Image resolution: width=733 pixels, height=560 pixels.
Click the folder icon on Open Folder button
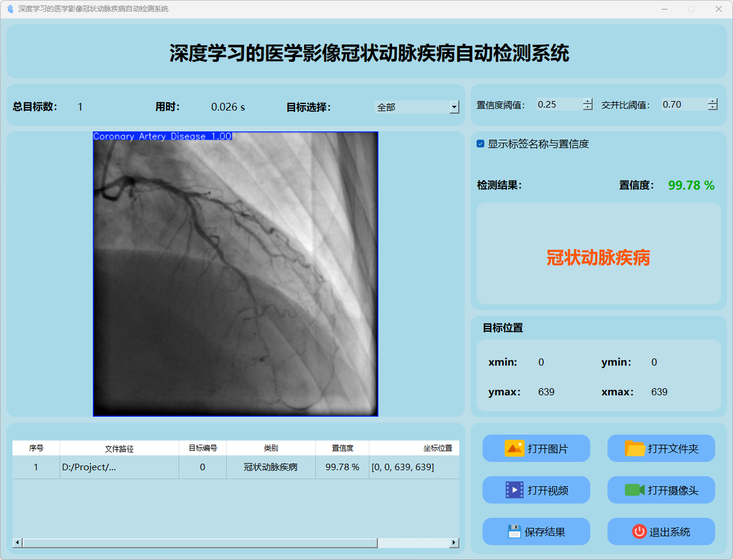pyautogui.click(x=635, y=448)
